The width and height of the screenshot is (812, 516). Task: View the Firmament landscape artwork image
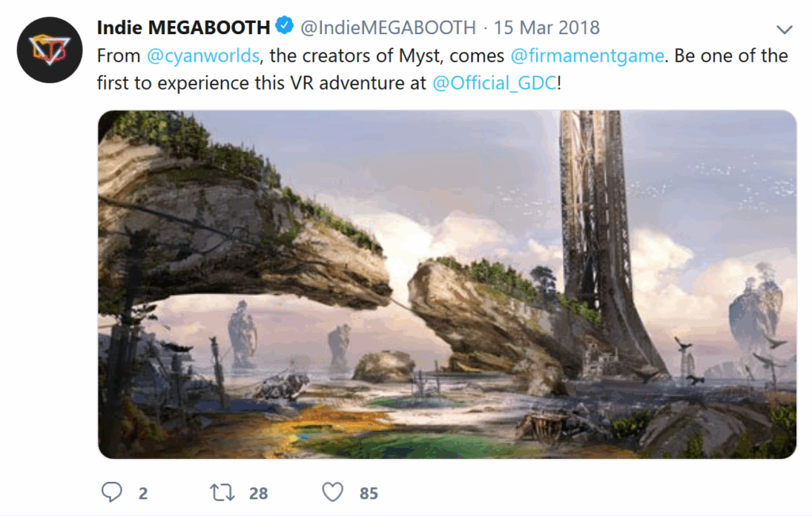447,284
